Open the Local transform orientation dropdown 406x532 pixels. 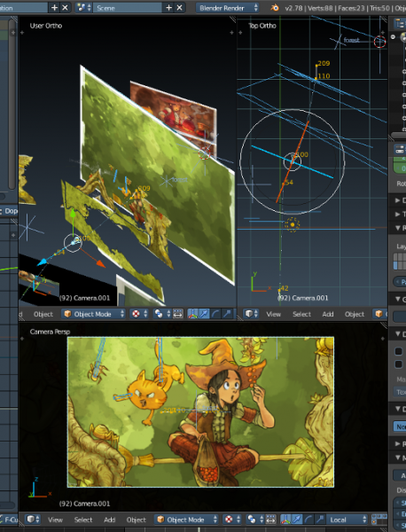[347, 520]
